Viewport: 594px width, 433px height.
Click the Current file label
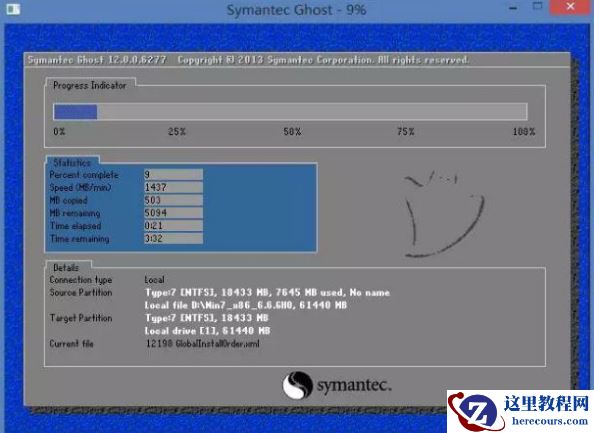[x=71, y=344]
